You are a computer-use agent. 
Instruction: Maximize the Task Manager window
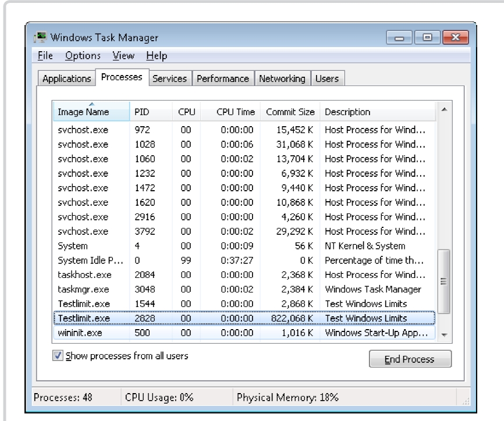pyautogui.click(x=427, y=38)
